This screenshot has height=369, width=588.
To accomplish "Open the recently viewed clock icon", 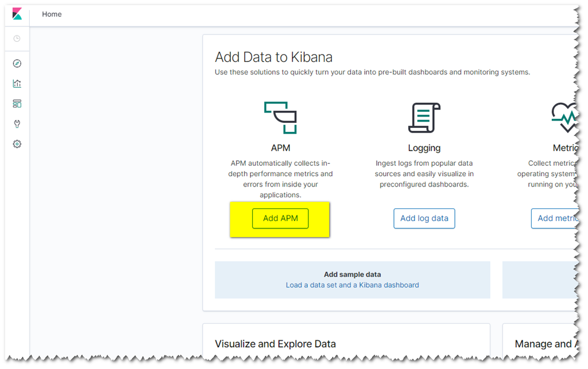I will click(17, 38).
